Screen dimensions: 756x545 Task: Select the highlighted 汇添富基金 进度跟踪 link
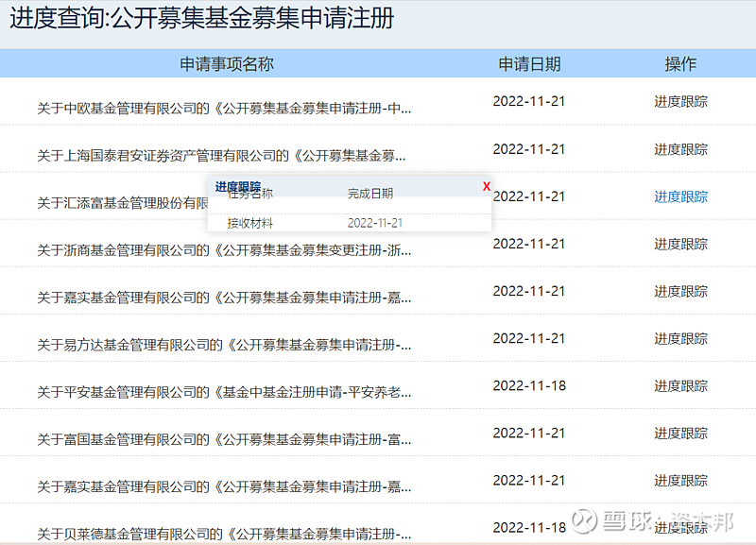682,196
